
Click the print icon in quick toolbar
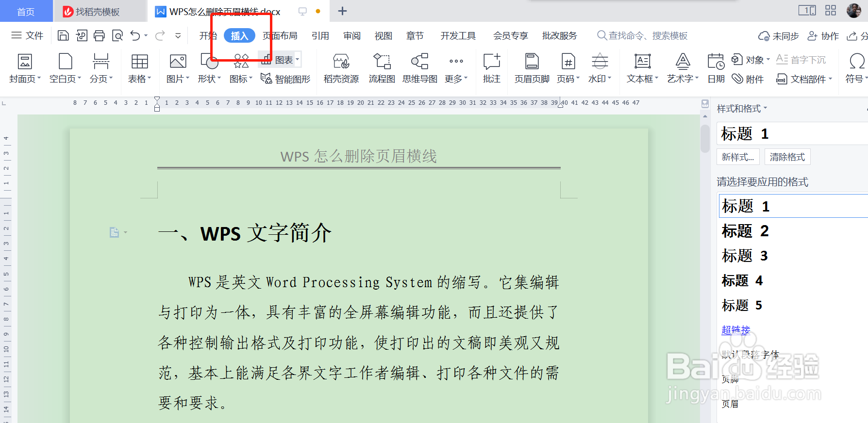pos(99,35)
